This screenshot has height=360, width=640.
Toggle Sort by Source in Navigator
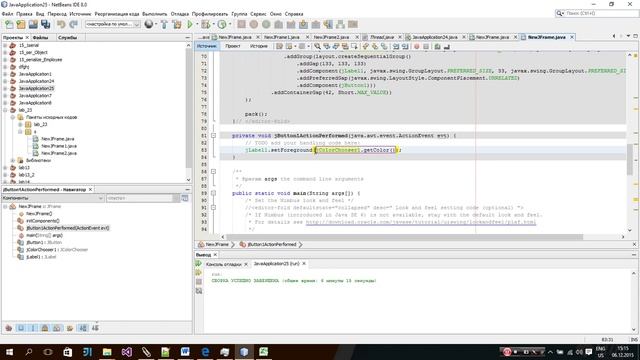(95, 328)
